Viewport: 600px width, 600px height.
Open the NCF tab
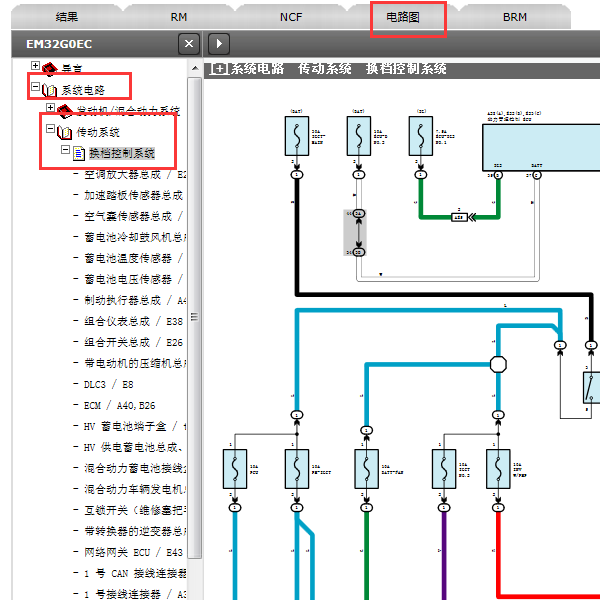(x=291, y=17)
